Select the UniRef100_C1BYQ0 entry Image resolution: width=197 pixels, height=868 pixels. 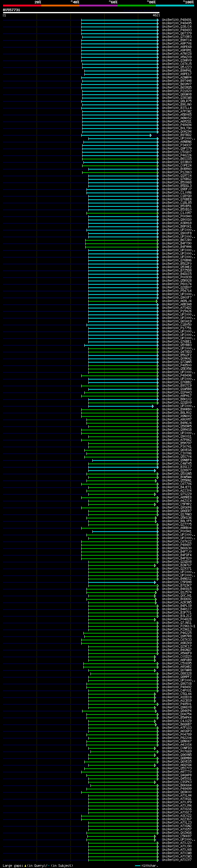(x=176, y=196)
